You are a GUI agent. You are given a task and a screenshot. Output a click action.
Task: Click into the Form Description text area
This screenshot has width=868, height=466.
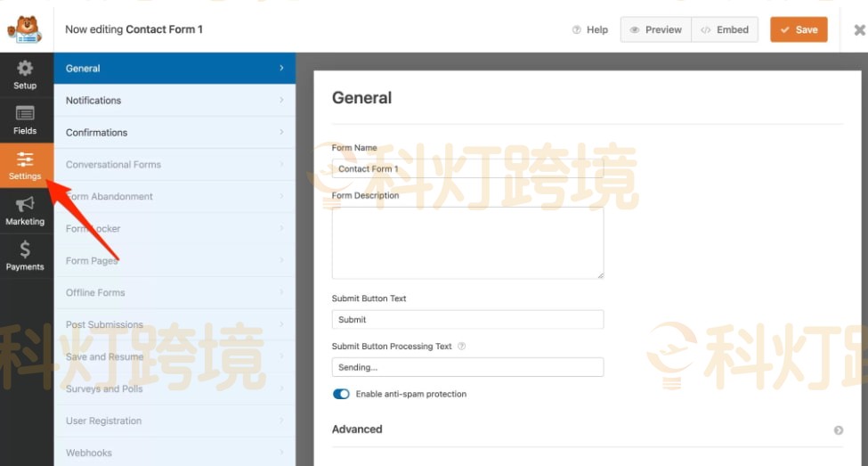click(x=467, y=242)
